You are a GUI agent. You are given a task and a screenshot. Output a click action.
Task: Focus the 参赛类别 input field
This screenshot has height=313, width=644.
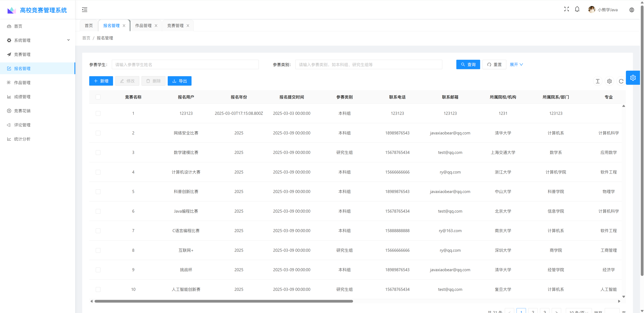pos(368,65)
